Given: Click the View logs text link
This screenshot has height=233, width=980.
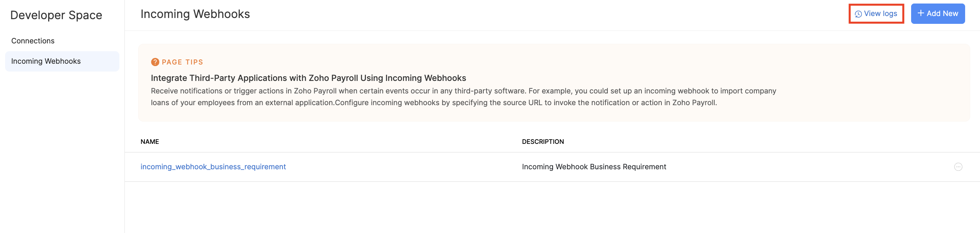Looking at the screenshot, I should pyautogui.click(x=881, y=14).
